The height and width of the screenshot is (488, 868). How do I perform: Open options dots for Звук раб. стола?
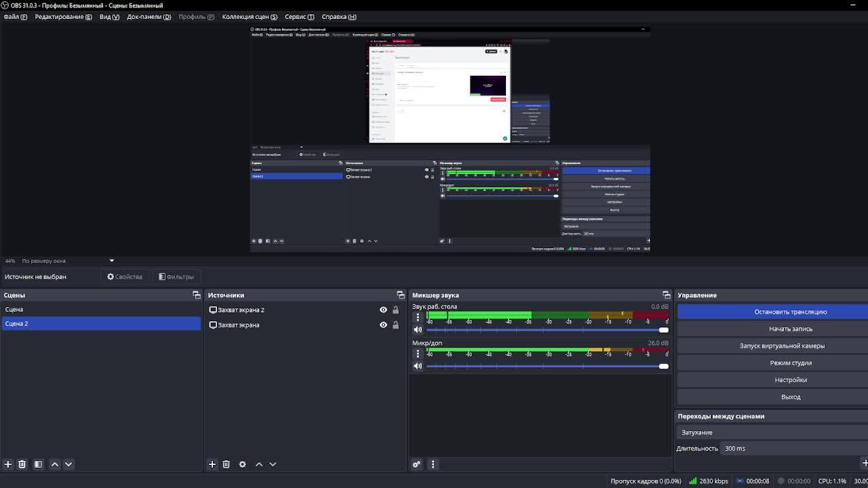(x=418, y=317)
